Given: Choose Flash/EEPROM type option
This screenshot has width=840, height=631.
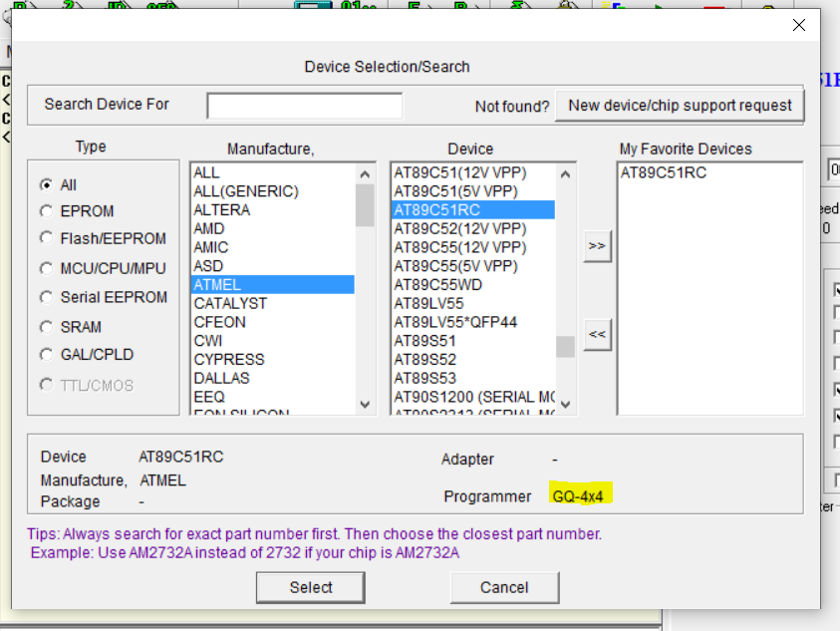Looking at the screenshot, I should pos(46,238).
